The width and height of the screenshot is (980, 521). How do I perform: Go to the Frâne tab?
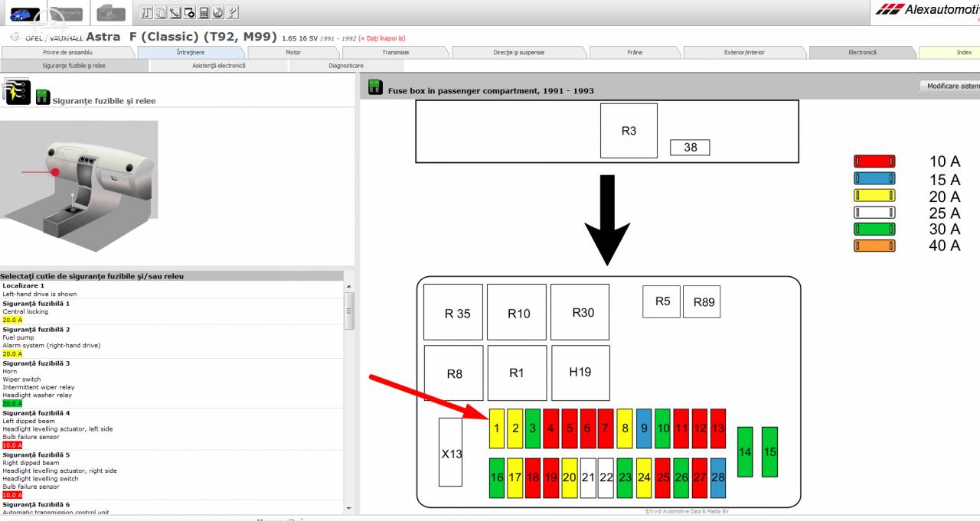click(x=635, y=53)
